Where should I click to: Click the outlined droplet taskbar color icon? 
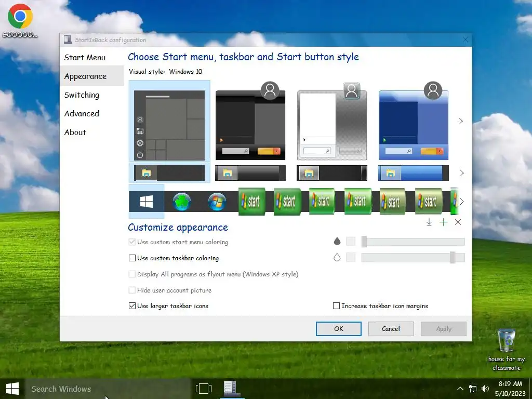point(337,257)
